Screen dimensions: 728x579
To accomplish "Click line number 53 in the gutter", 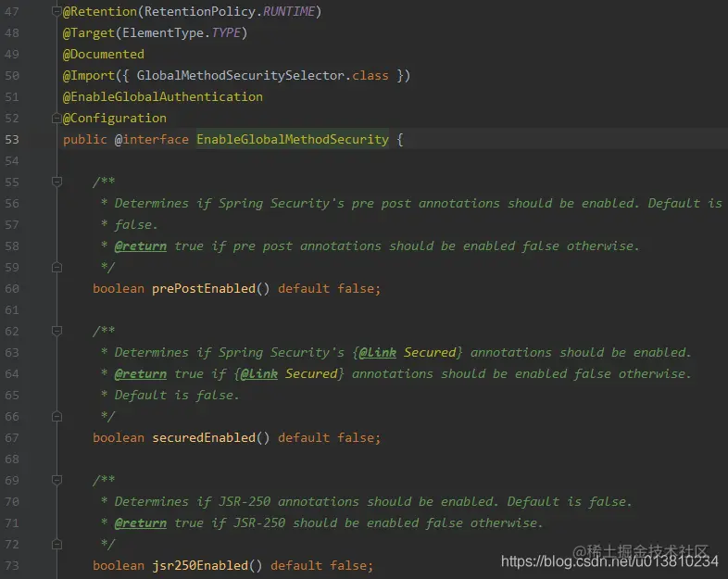I will tap(12, 139).
